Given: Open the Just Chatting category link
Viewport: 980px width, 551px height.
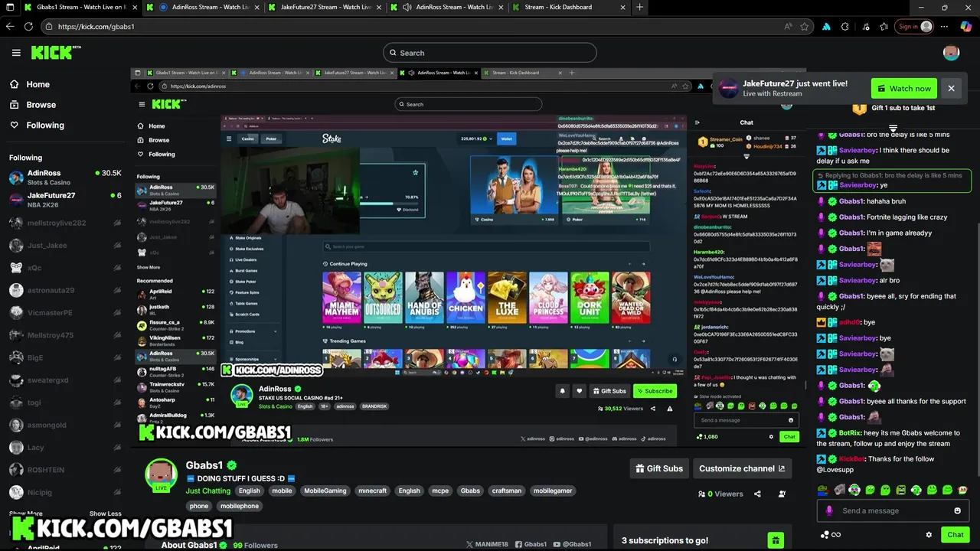Looking at the screenshot, I should (x=208, y=491).
